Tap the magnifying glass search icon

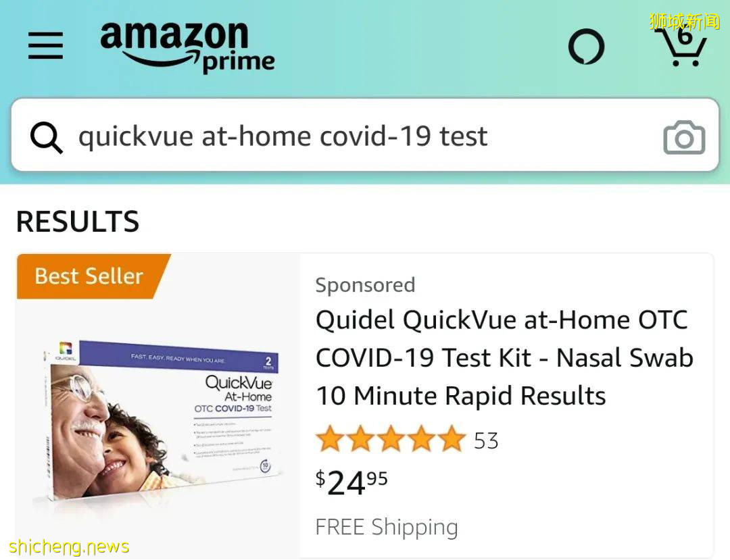point(46,137)
